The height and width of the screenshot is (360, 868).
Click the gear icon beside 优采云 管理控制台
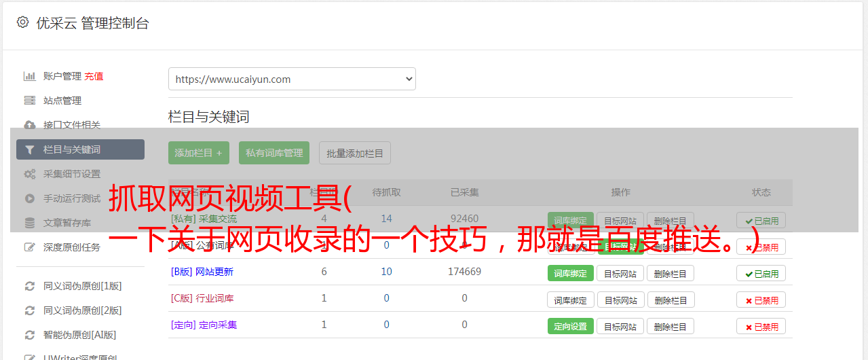coord(22,22)
